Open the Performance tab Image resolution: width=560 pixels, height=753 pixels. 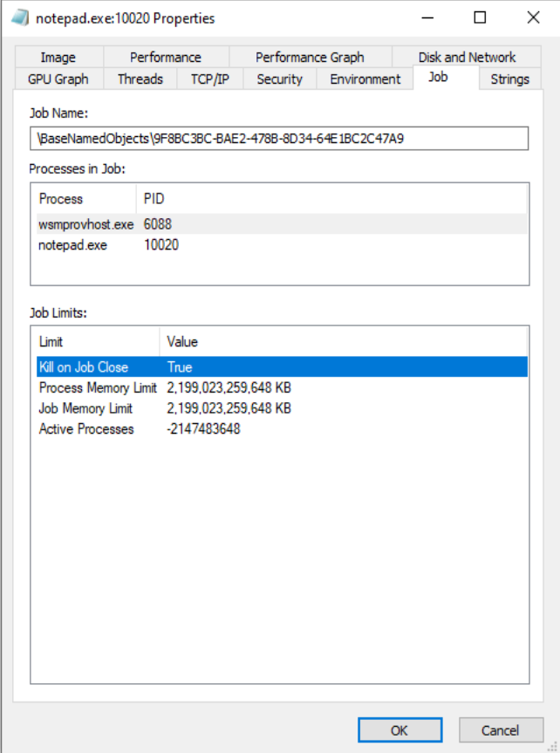(165, 58)
